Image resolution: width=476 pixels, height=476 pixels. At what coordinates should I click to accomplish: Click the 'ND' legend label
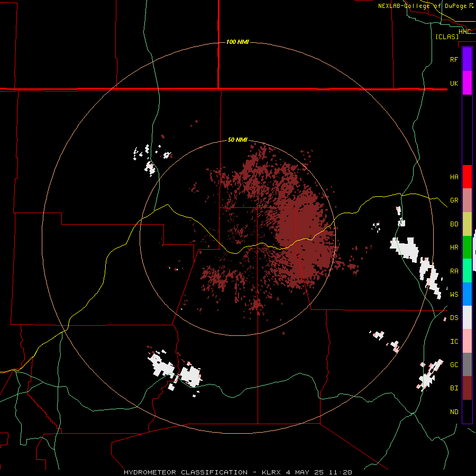[454, 412]
